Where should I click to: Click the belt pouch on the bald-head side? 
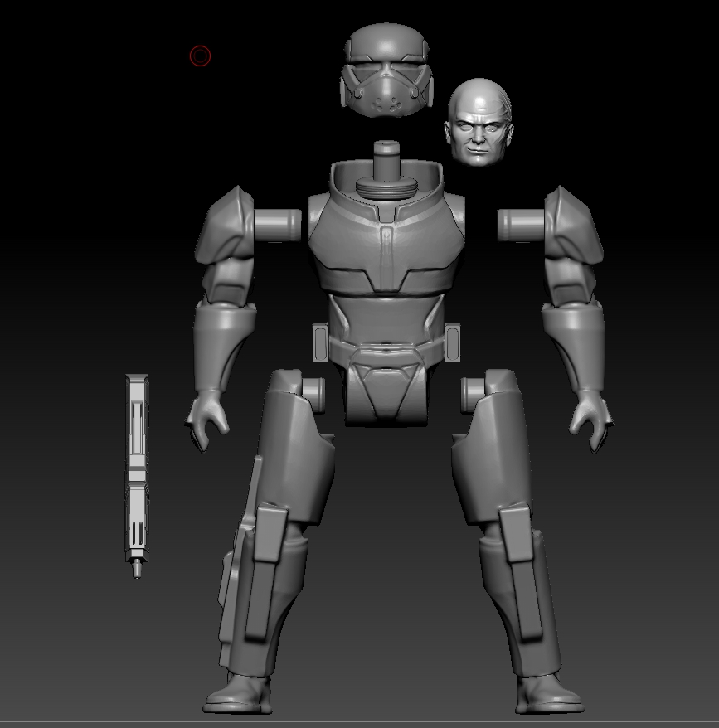453,342
